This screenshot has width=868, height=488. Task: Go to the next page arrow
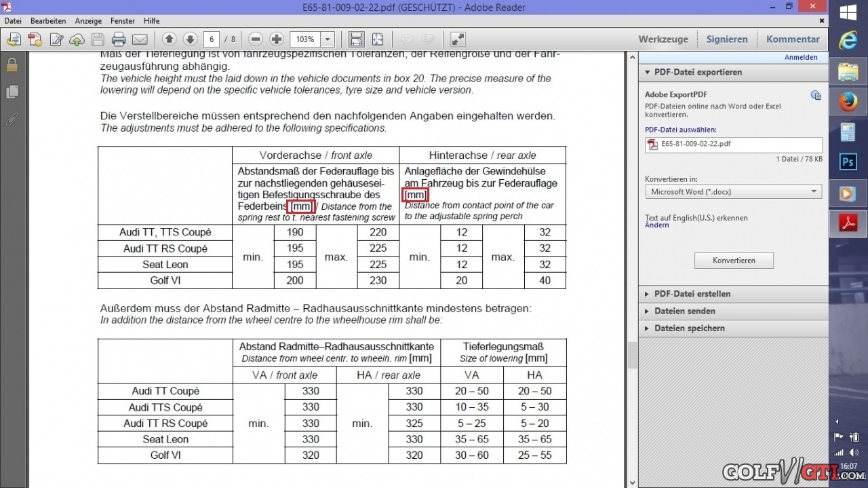[x=190, y=39]
